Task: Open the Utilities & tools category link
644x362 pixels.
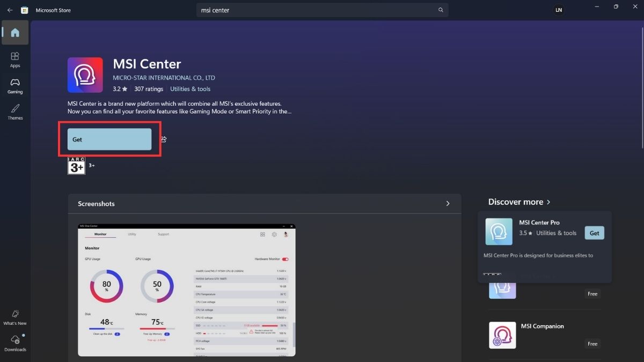Action: click(x=191, y=89)
